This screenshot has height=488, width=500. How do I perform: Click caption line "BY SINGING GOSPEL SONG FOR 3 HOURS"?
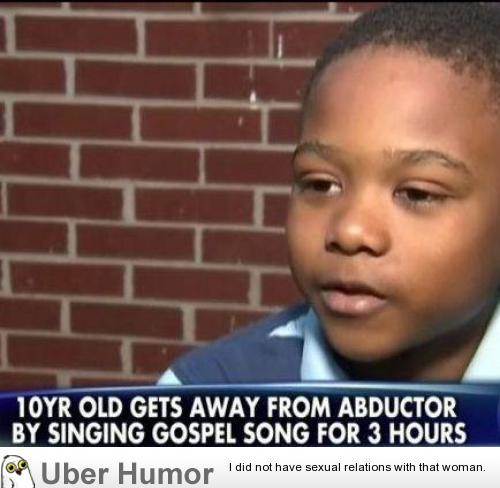[239, 433]
